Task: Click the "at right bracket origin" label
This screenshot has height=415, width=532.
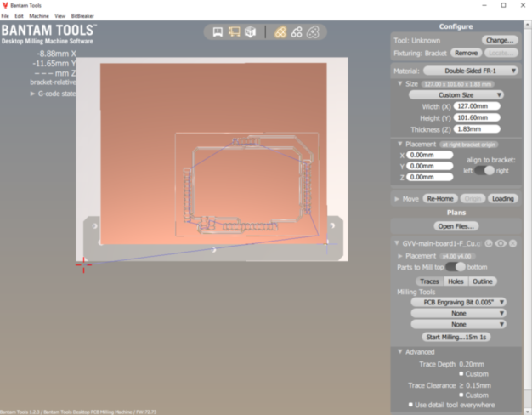Action: pos(468,145)
